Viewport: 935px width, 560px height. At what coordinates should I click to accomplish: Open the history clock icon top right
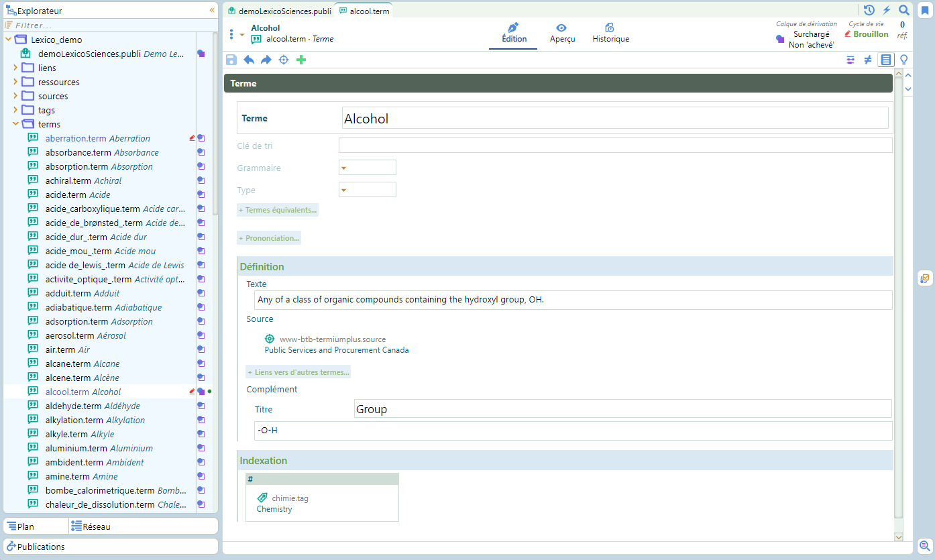tap(869, 10)
